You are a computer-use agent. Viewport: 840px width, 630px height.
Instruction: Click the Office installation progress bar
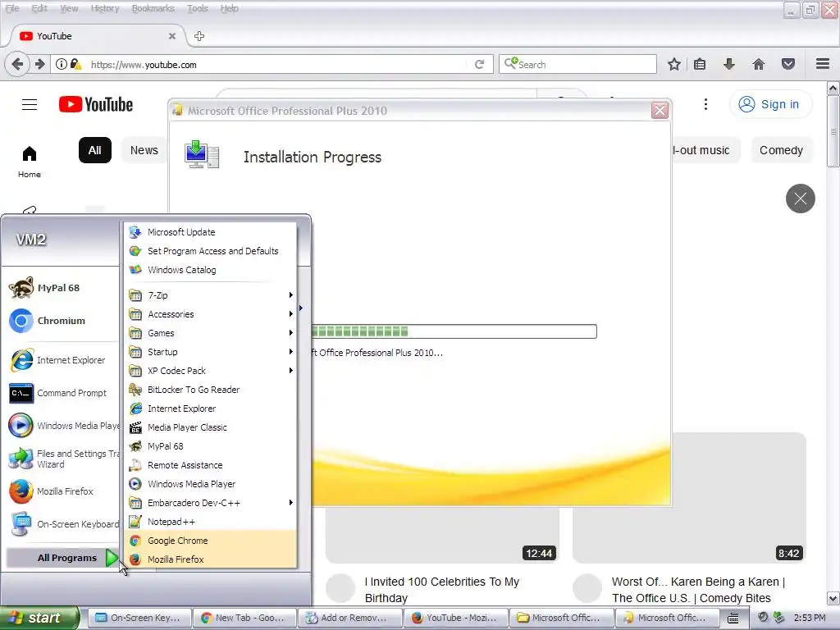pyautogui.click(x=454, y=331)
